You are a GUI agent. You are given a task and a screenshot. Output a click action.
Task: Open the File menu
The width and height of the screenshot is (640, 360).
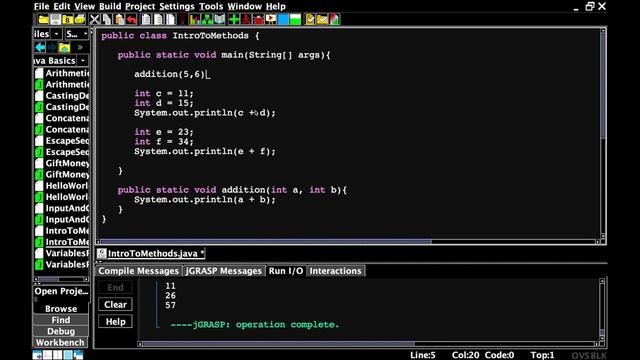pyautogui.click(x=41, y=6)
